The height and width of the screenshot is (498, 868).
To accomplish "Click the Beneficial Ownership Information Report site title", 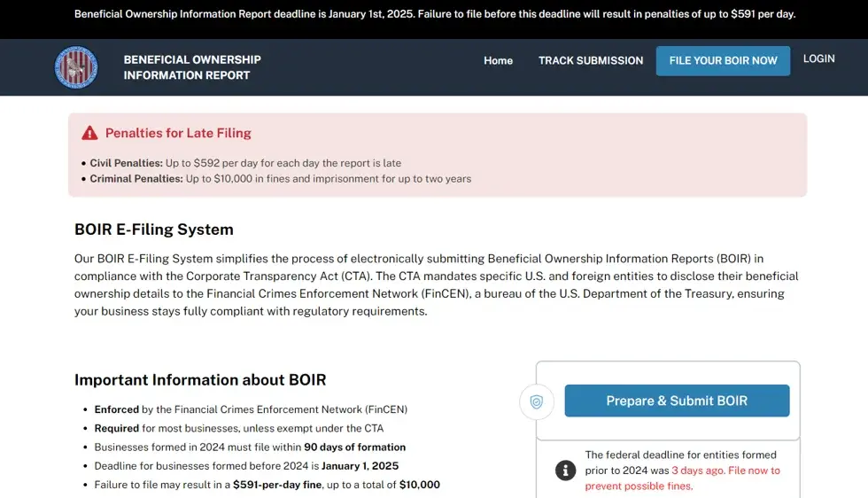I will (192, 67).
